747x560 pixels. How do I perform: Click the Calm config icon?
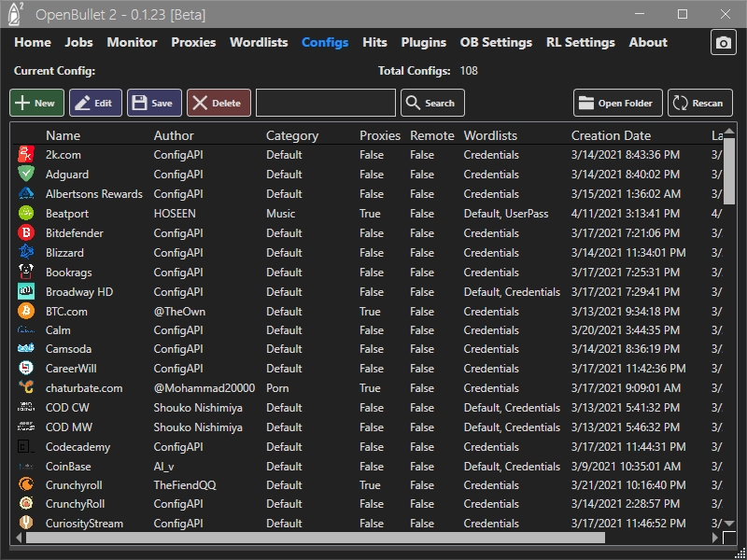(x=25, y=329)
